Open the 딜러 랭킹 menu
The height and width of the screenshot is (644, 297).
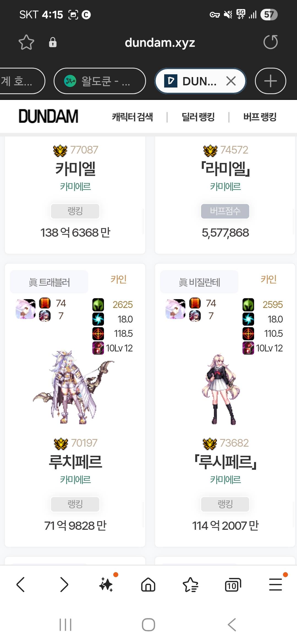[x=198, y=117]
